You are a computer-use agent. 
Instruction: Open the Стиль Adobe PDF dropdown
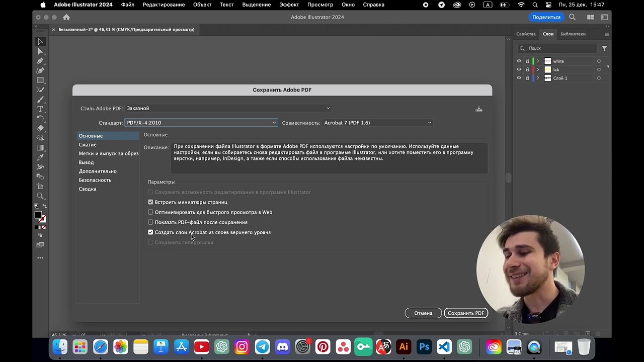pyautogui.click(x=228, y=108)
